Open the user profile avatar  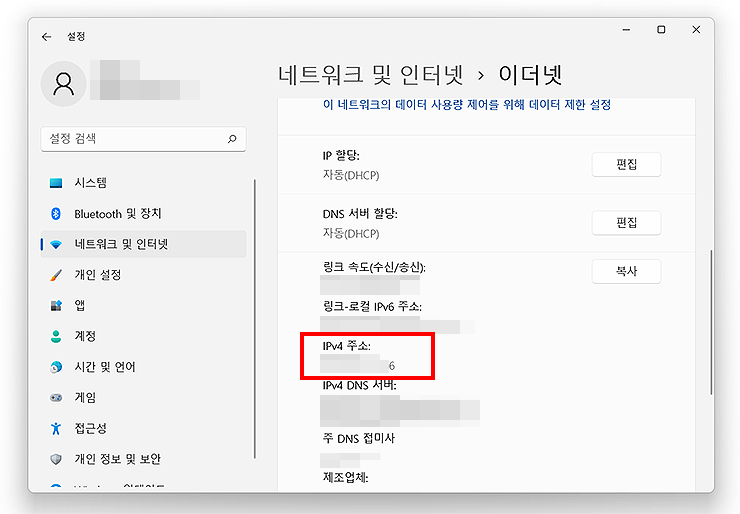[64, 84]
